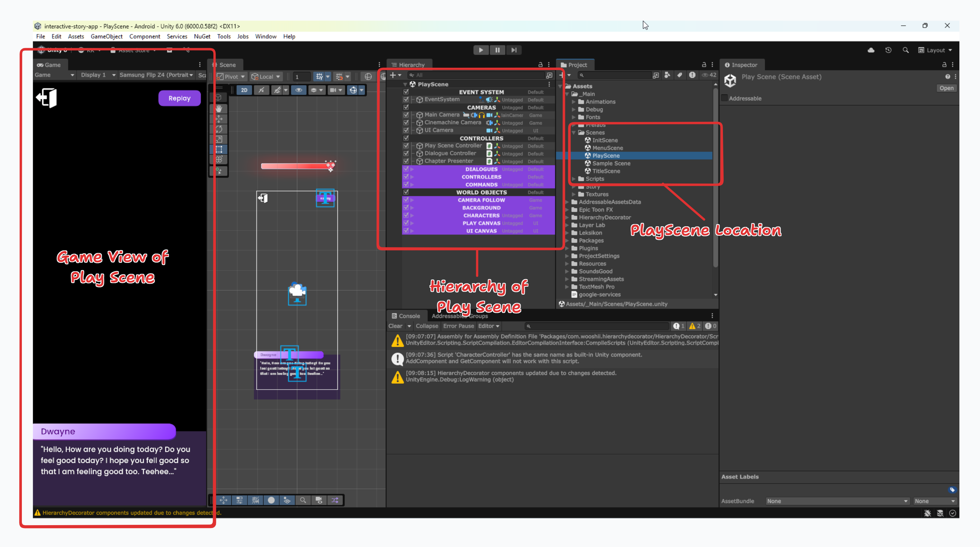This screenshot has height=547, width=980.
Task: Open Unity cloud services icon
Action: [871, 50]
